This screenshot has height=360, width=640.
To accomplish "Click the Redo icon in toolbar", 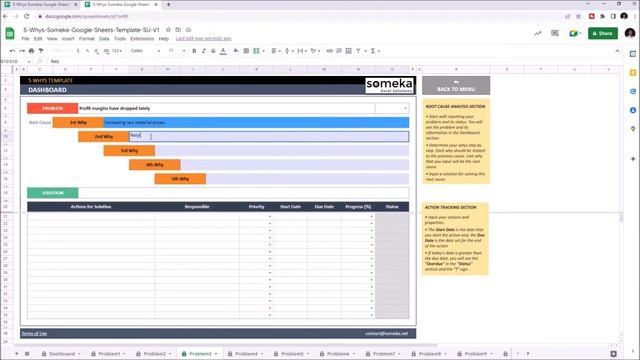I will (x=22, y=51).
